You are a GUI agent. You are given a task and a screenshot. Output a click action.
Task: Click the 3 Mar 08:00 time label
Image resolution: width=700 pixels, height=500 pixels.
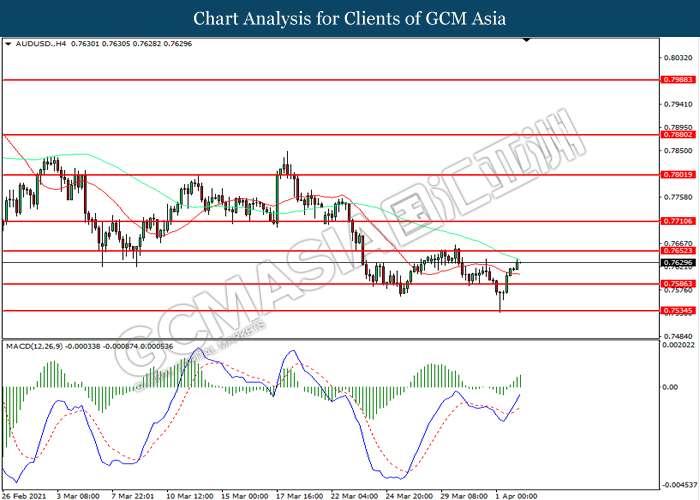point(79,496)
